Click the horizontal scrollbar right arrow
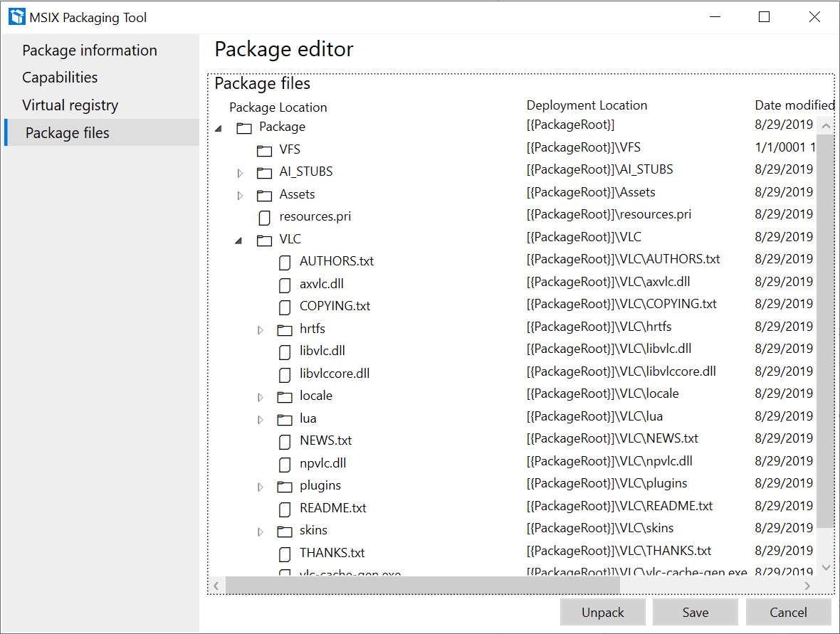 click(807, 586)
